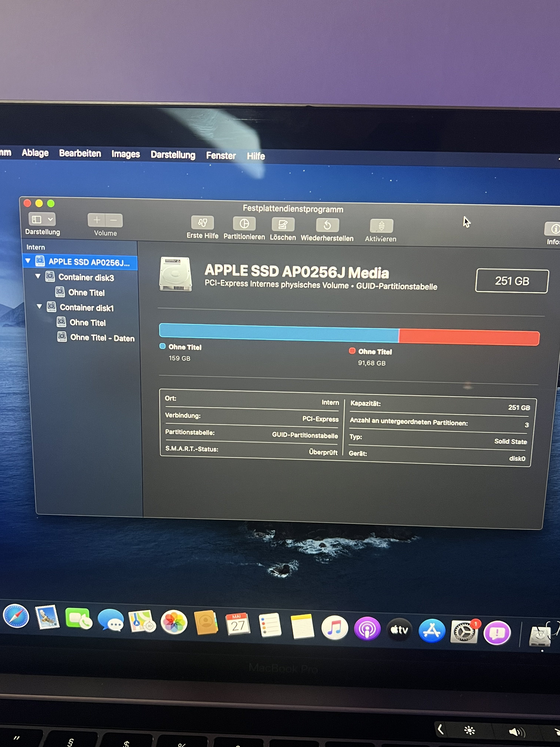The image size is (560, 747).
Task: Open the Images menu
Action: click(126, 154)
